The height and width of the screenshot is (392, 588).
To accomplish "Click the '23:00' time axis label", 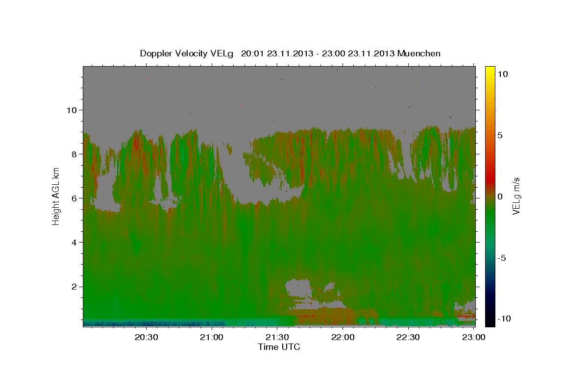I will [474, 337].
